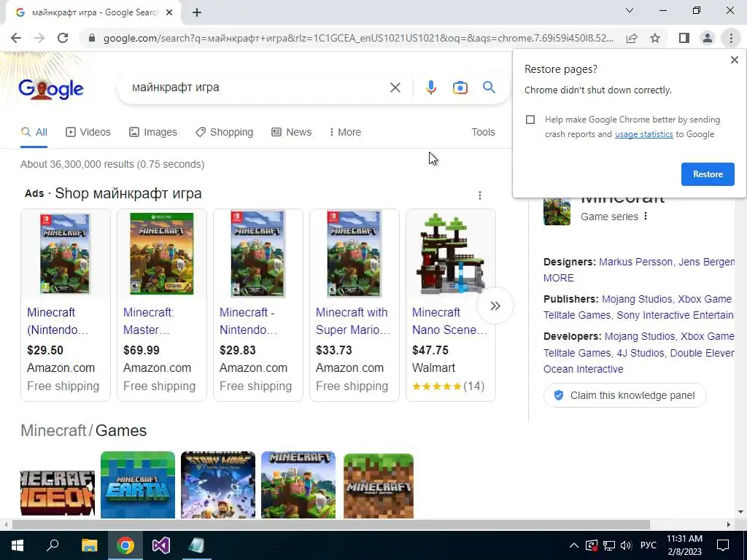Open the usage statistics link
Screen dimensions: 747x560
(x=643, y=134)
